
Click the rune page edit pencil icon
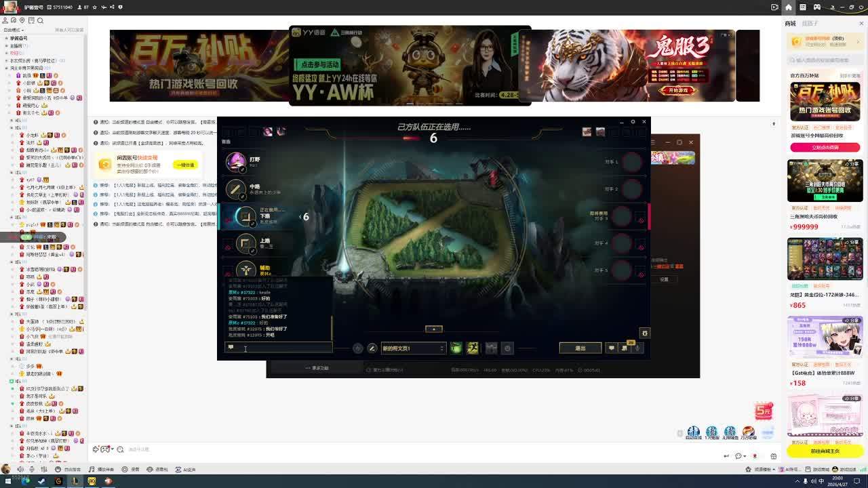tap(372, 348)
